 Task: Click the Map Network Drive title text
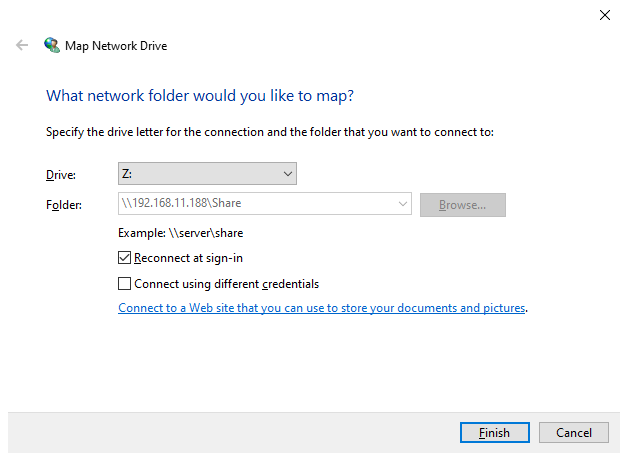pyautogui.click(x=116, y=46)
